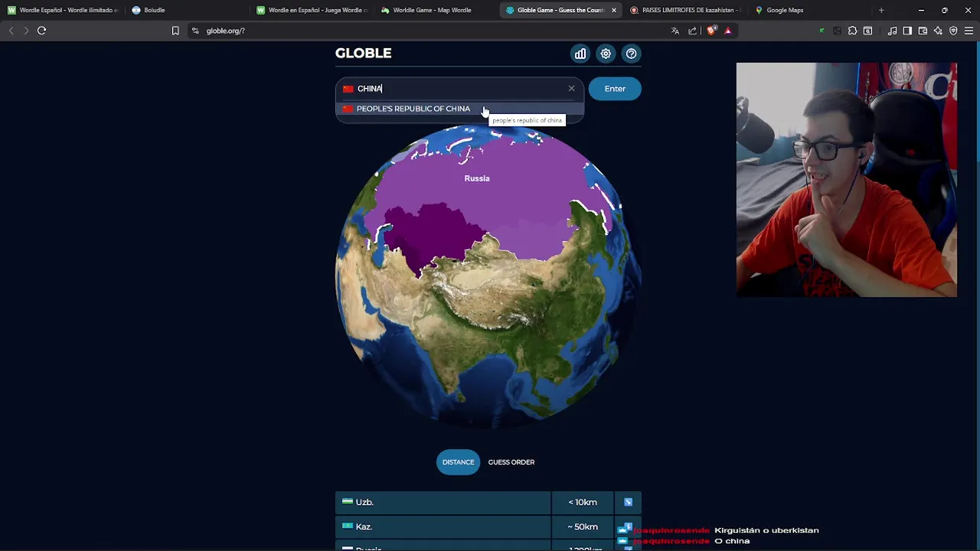Click the Uzbekistan flag in the Uzb. row

[x=348, y=502]
